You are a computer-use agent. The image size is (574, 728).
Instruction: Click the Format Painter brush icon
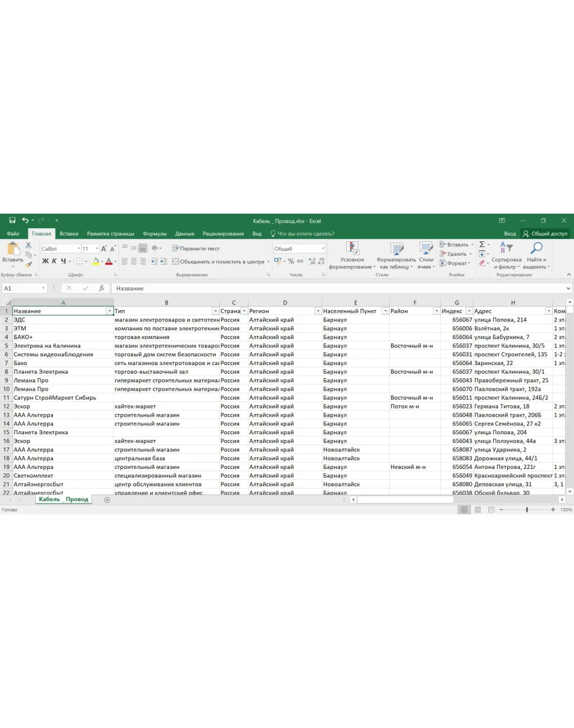28,264
